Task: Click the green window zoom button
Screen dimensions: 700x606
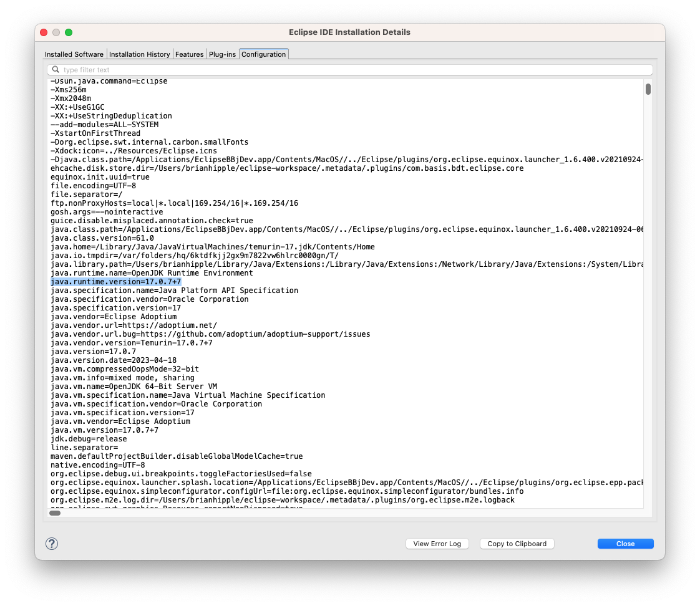Action: (x=69, y=32)
